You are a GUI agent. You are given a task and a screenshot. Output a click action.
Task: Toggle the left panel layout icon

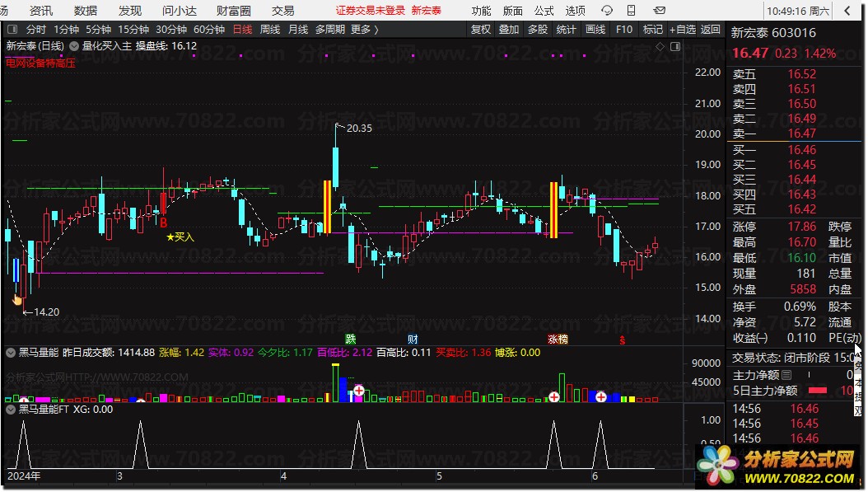[x=12, y=30]
